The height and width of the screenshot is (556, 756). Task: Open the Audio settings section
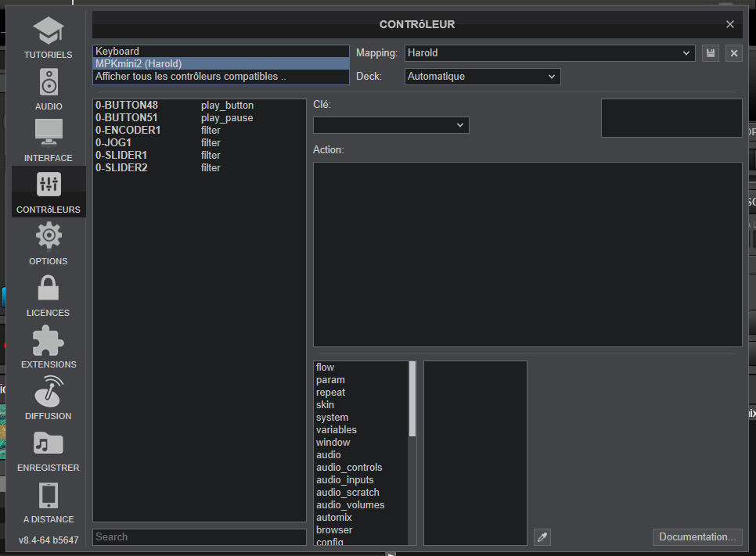click(49, 89)
